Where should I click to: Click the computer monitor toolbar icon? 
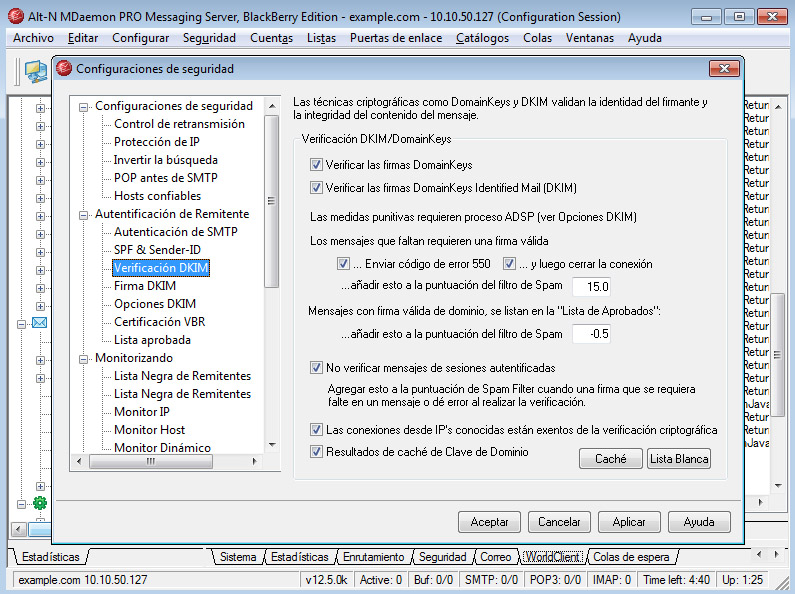click(35, 71)
